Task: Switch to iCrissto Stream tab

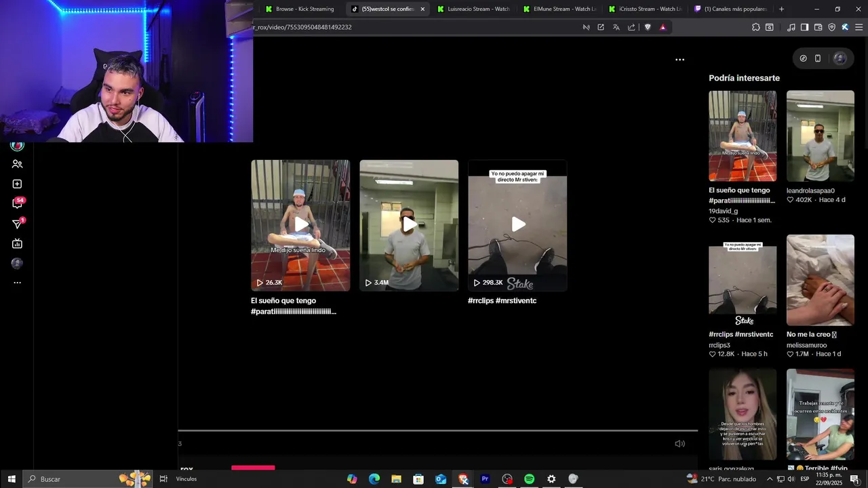Action: [645, 9]
